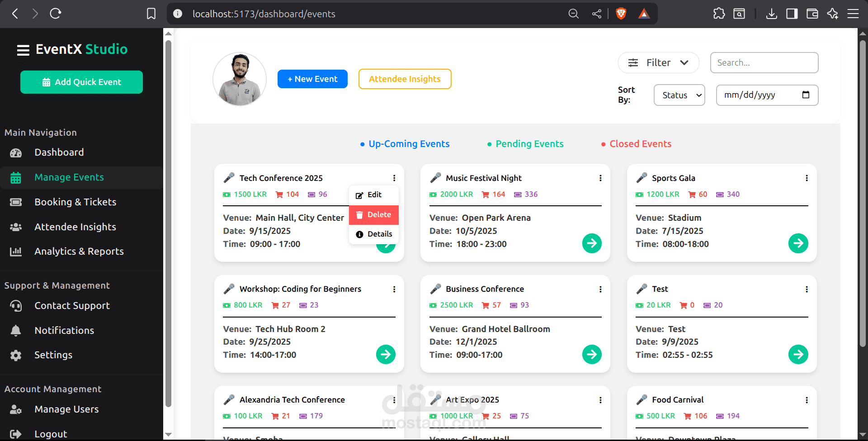Click the share icon in the address bar
Image resolution: width=868 pixels, height=441 pixels.
tap(597, 14)
